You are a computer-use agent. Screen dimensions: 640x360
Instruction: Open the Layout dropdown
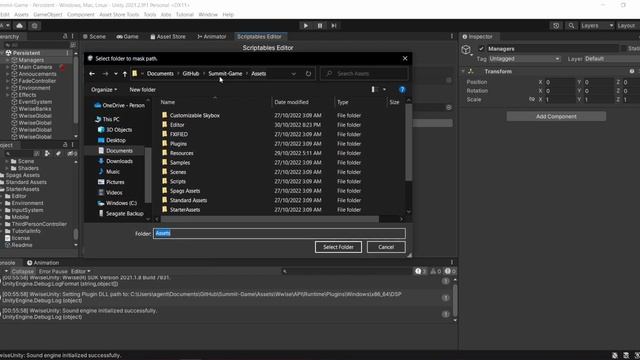tap(627, 26)
